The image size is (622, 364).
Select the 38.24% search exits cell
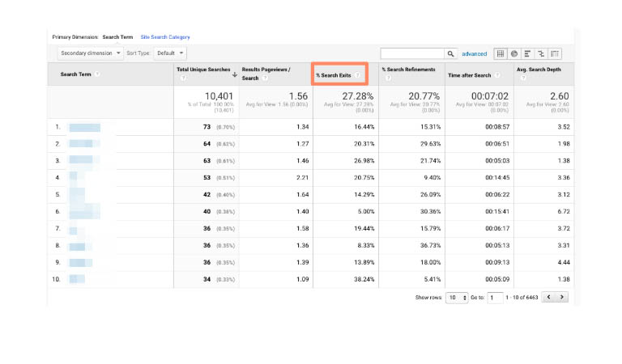[x=364, y=279]
